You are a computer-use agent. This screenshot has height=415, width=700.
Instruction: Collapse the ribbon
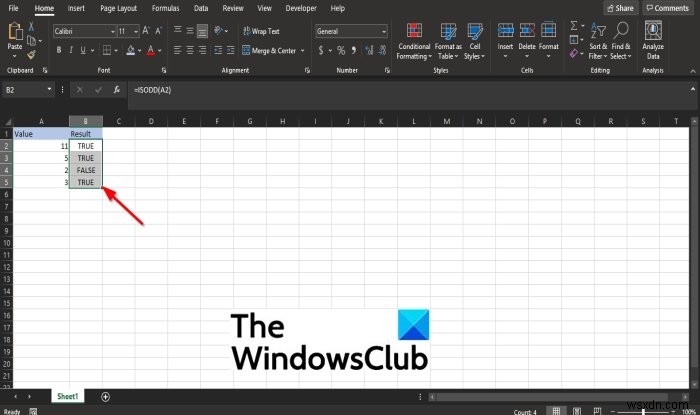tap(692, 71)
